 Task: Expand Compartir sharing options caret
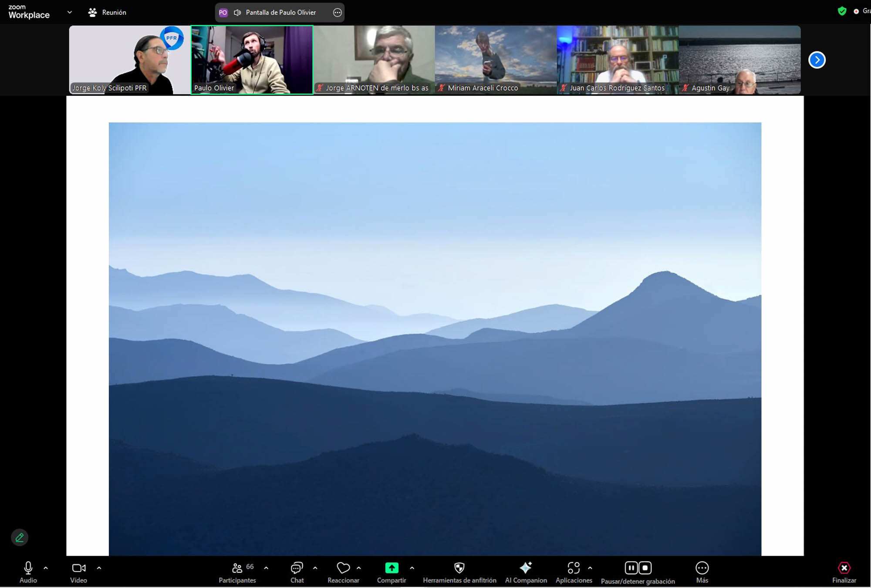click(x=412, y=568)
